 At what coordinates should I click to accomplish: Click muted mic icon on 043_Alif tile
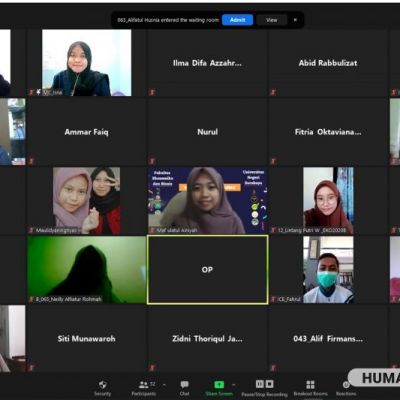[273, 368]
